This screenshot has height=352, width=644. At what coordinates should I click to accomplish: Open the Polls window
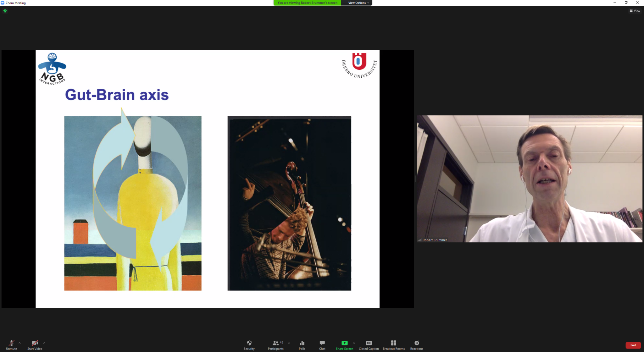click(x=302, y=344)
